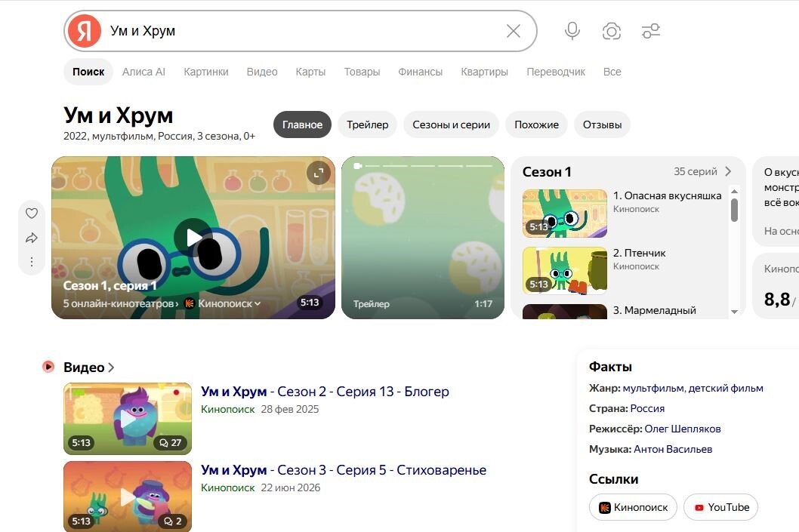Open director Олег Шепляков link
The width and height of the screenshot is (799, 532).
(x=682, y=429)
